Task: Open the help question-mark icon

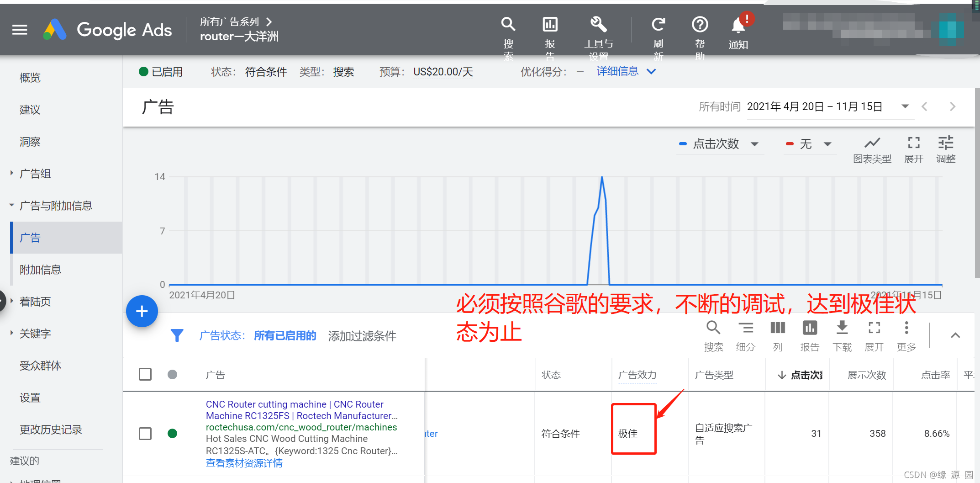Action: [x=700, y=24]
